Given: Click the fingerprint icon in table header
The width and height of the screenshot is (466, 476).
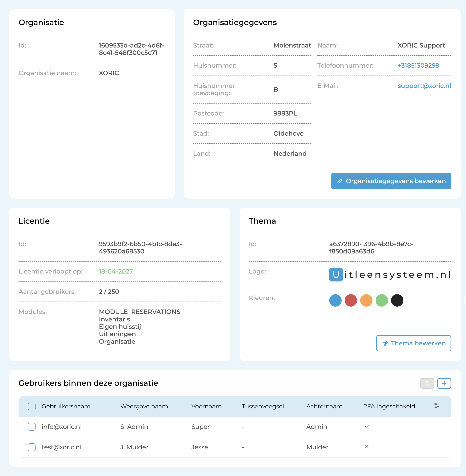Looking at the screenshot, I should pyautogui.click(x=436, y=406).
